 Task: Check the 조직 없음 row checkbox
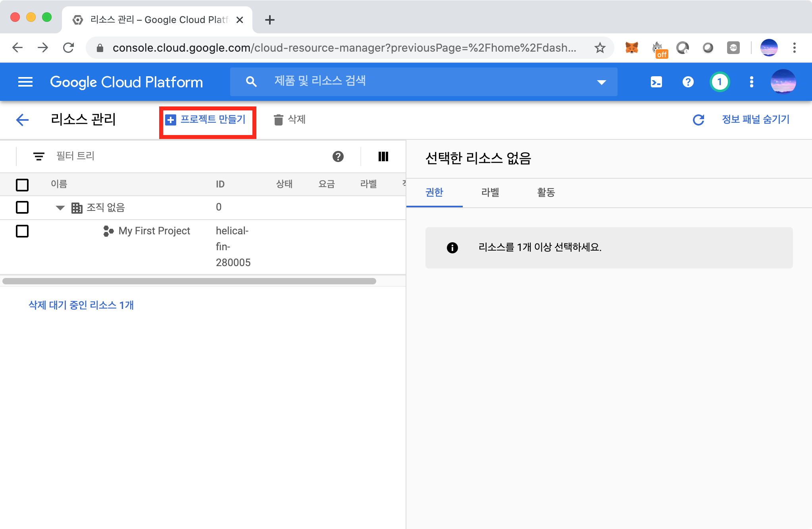point(22,207)
